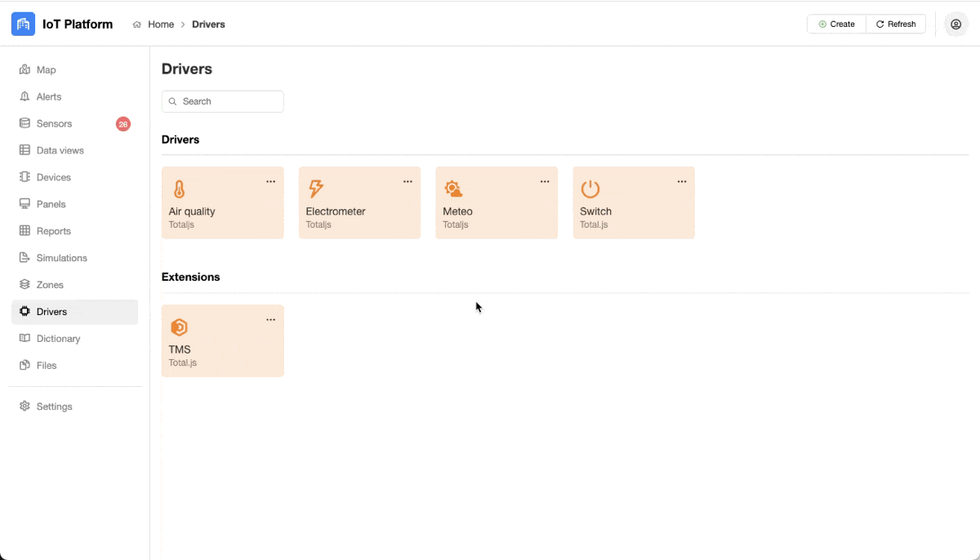Click the TMS hexagon extension icon

tap(179, 327)
